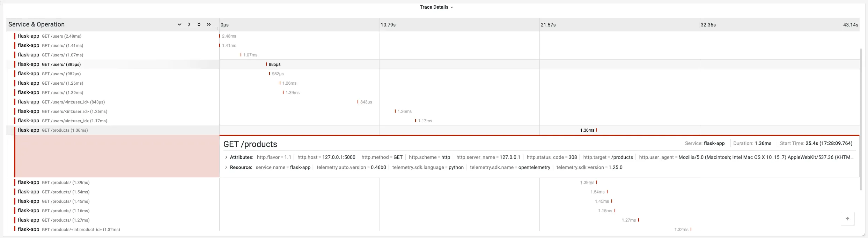Click the 1.17ms span bar in timeline
Screen dimensions: 868x238
pyautogui.click(x=415, y=121)
